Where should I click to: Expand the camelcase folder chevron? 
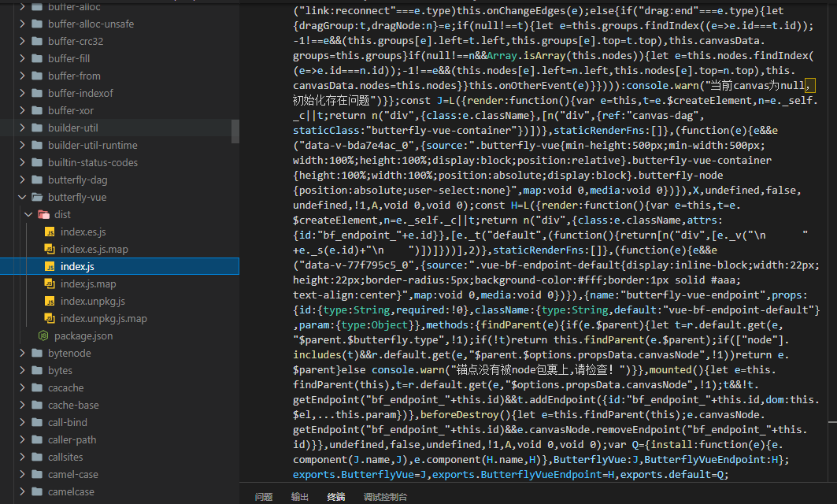(x=22, y=491)
